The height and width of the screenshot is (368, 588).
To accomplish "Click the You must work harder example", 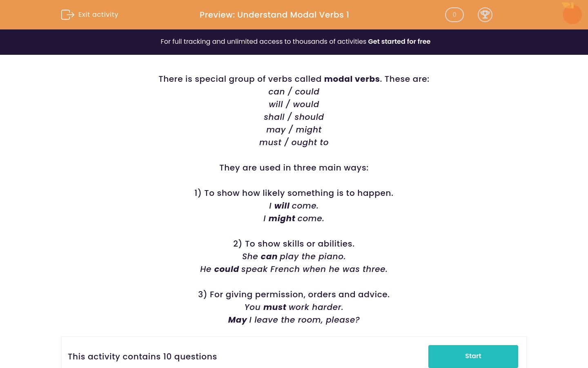I will point(294,307).
